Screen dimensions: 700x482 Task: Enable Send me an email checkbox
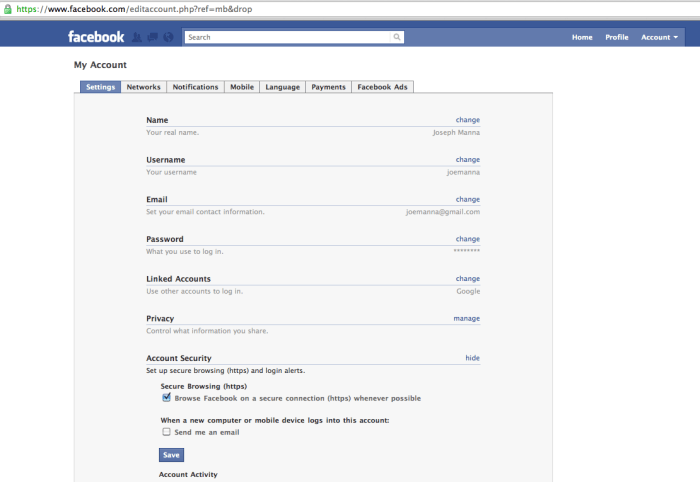click(167, 432)
